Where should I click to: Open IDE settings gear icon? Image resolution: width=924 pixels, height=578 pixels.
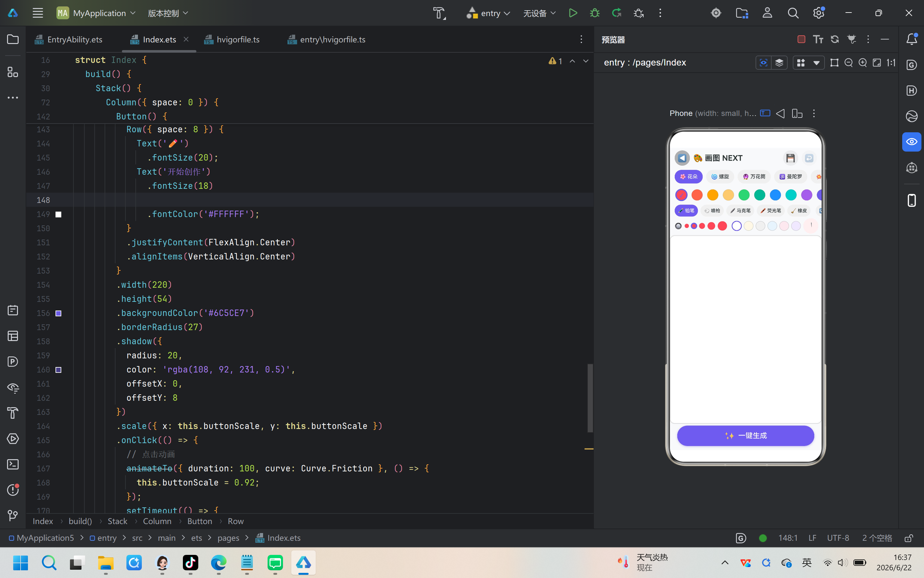click(x=819, y=13)
